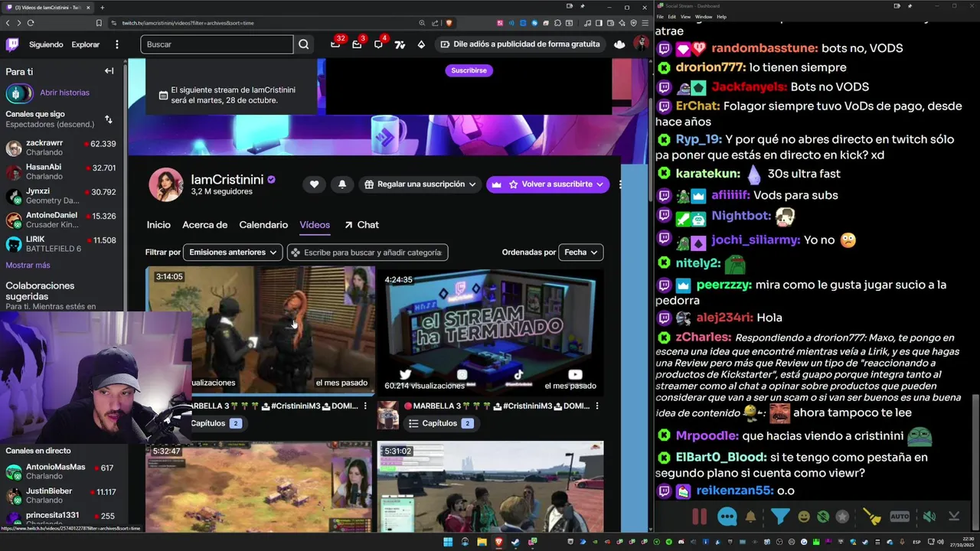The height and width of the screenshot is (551, 980).
Task: Click the bookmark icon in the address bar
Action: point(99,23)
